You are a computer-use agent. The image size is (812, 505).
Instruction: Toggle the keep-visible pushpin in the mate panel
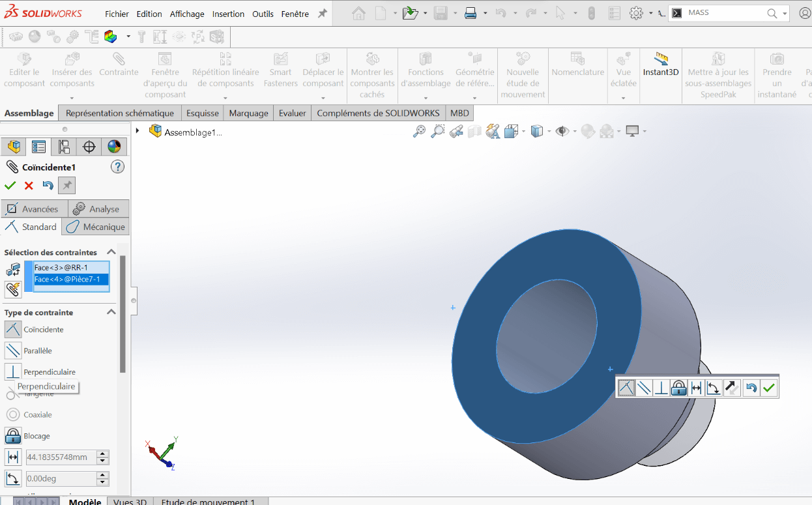pos(66,186)
